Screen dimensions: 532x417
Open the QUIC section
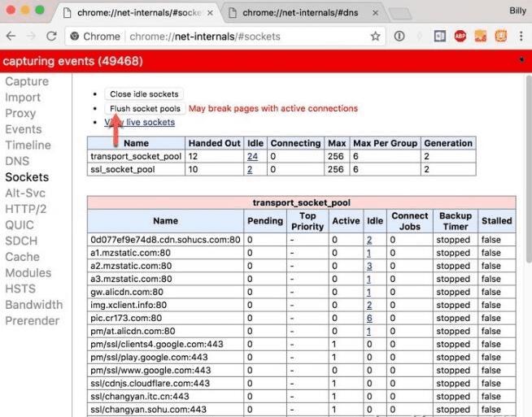20,225
